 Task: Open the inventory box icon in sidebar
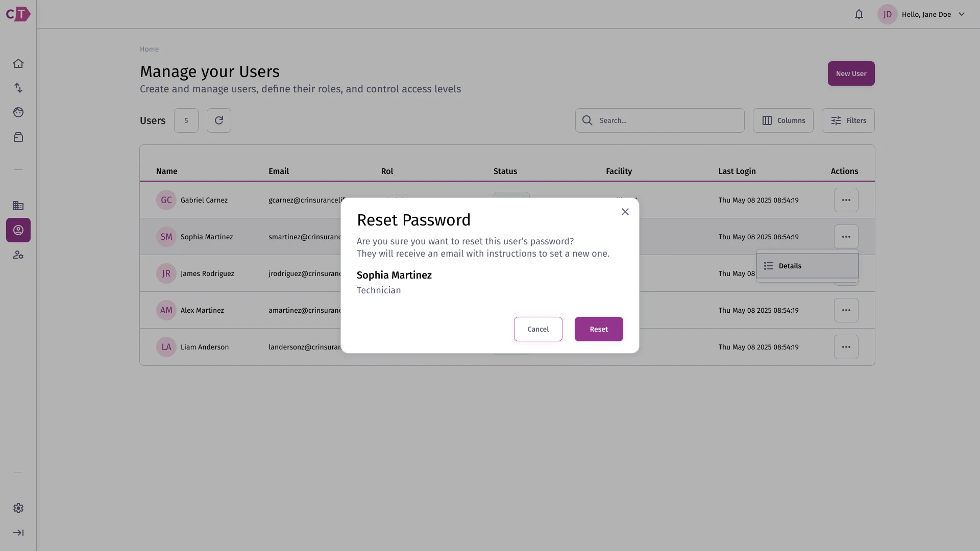[x=18, y=137]
